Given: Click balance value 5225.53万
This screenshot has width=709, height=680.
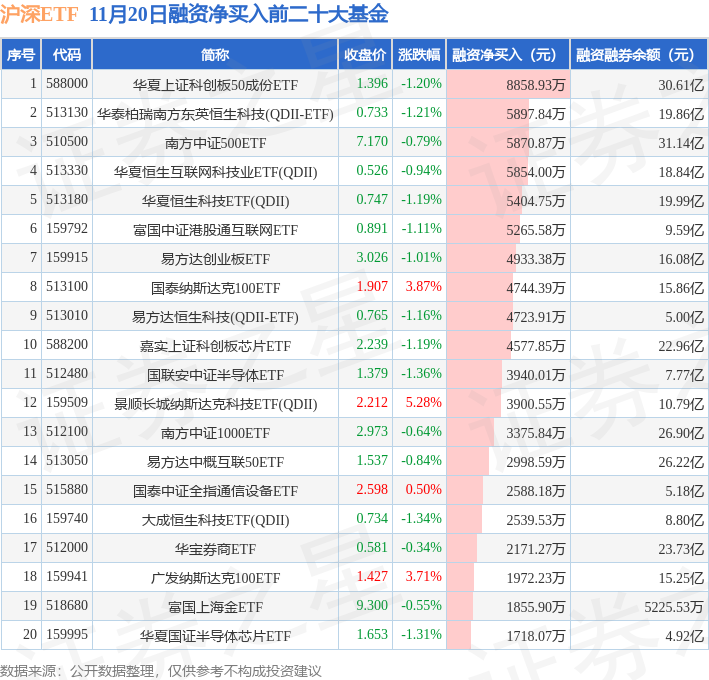Looking at the screenshot, I should (674, 607).
